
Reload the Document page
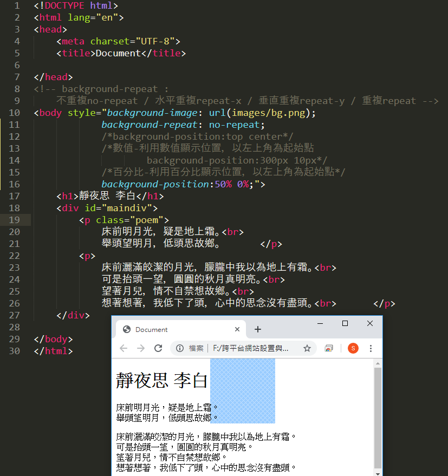158,348
